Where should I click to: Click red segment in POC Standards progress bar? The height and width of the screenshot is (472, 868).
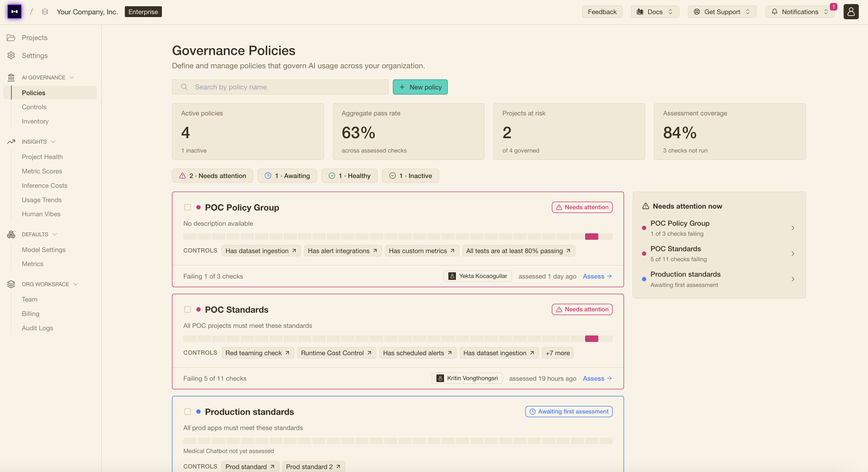591,338
